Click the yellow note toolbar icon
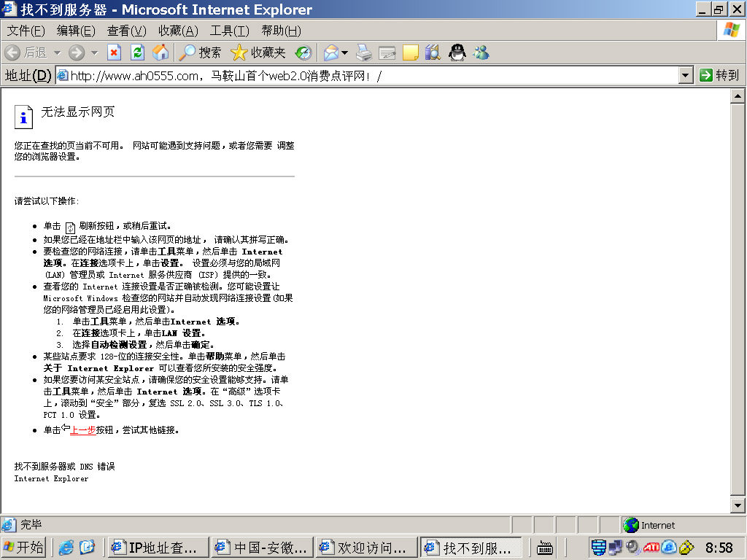Viewport: 747px width, 560px height. tap(410, 52)
